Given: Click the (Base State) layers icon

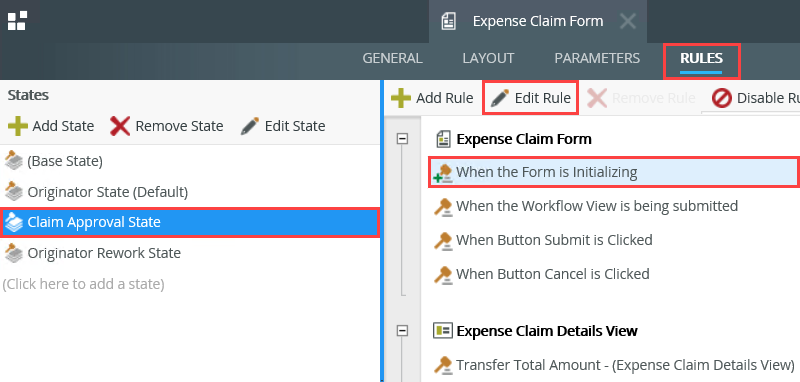Looking at the screenshot, I should [x=14, y=161].
